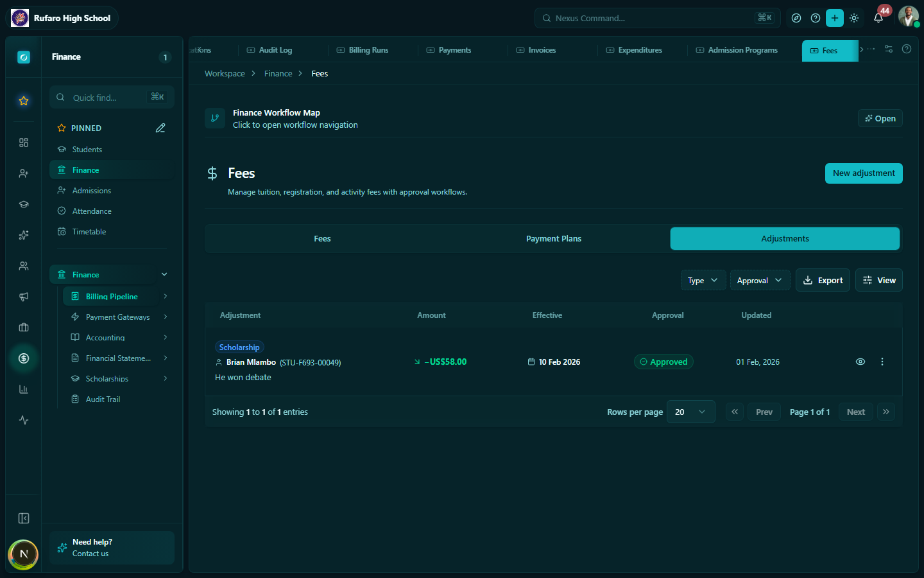The width and height of the screenshot is (924, 578).
Task: Open Rows per page dropdown
Action: 691,412
